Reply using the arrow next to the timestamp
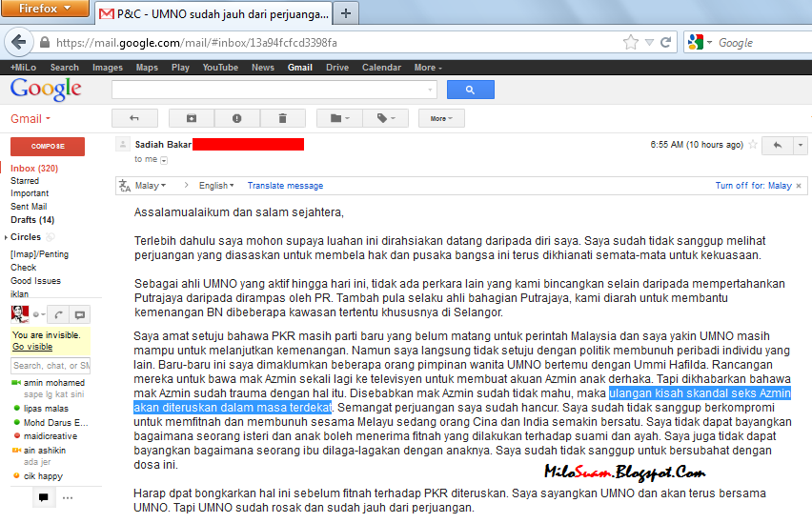This screenshot has height=523, width=812. 778,145
